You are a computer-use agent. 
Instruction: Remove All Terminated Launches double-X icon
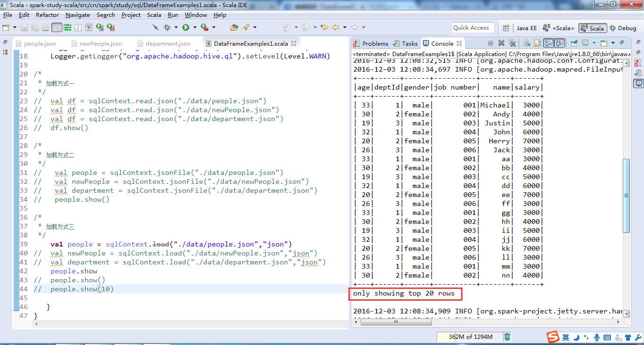tap(512, 43)
